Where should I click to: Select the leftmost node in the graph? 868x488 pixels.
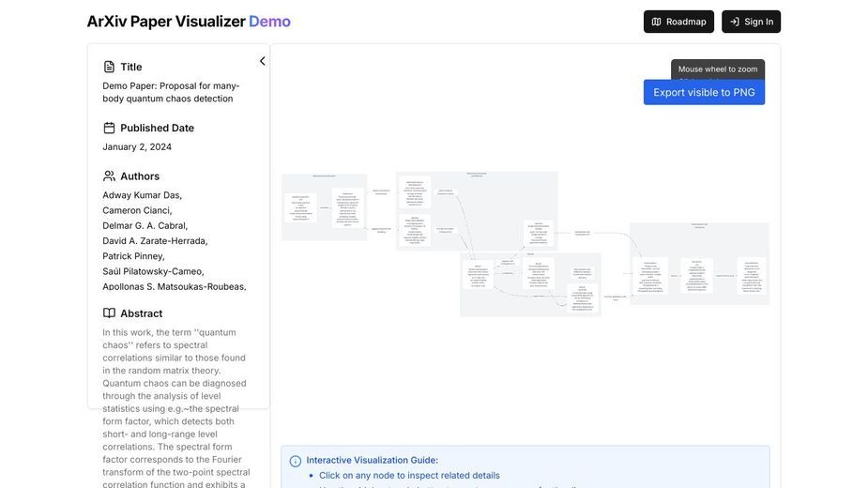(x=300, y=207)
